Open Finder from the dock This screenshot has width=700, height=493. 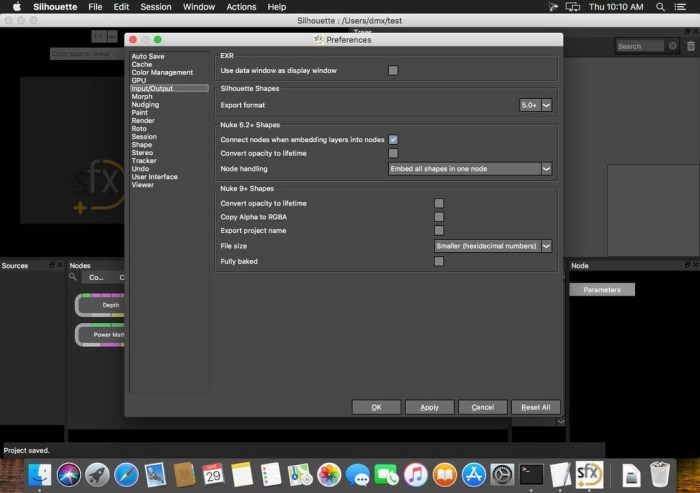(x=39, y=475)
